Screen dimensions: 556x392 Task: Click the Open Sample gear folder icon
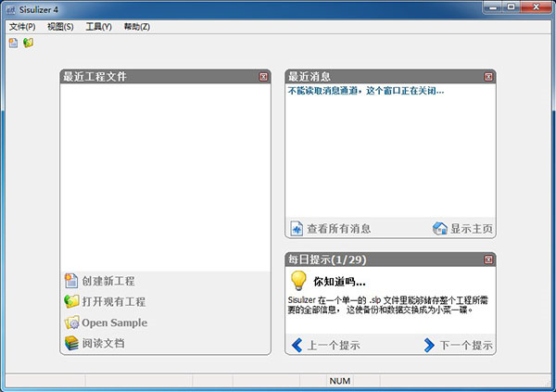[x=72, y=322]
